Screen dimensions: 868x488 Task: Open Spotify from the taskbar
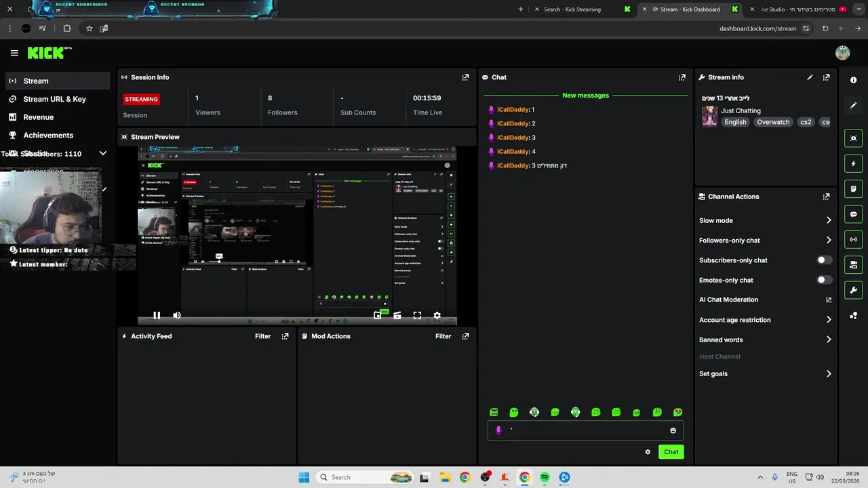(x=545, y=477)
